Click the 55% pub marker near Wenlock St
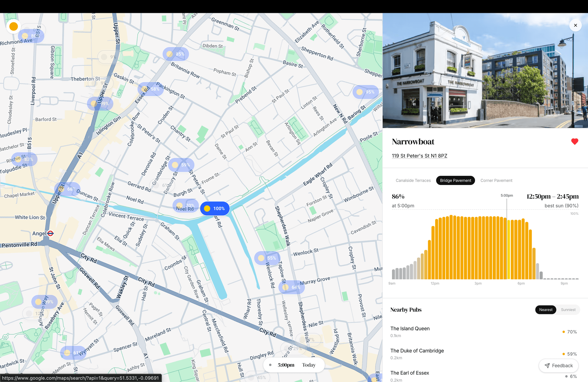Screen dimensions: 588x382 point(266,258)
